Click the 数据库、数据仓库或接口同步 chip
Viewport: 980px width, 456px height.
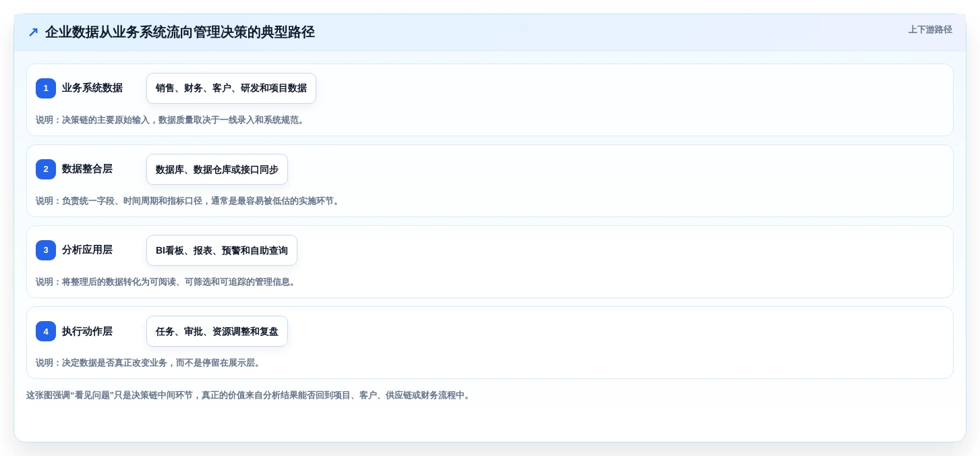click(217, 169)
